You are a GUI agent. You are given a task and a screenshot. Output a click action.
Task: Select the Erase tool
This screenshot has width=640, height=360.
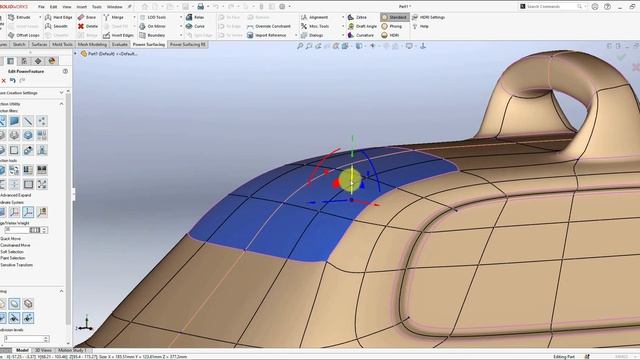click(87, 17)
